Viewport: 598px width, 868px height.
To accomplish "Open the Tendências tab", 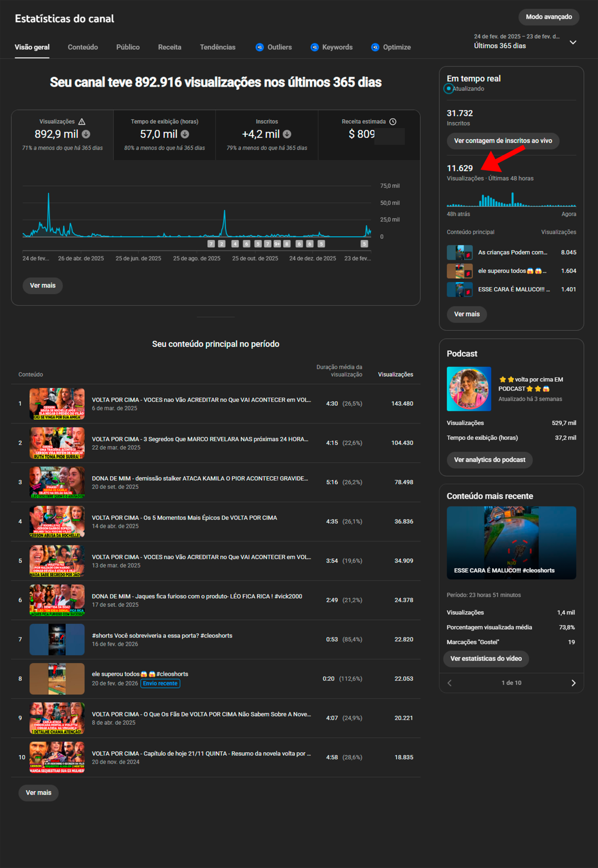I will (218, 47).
